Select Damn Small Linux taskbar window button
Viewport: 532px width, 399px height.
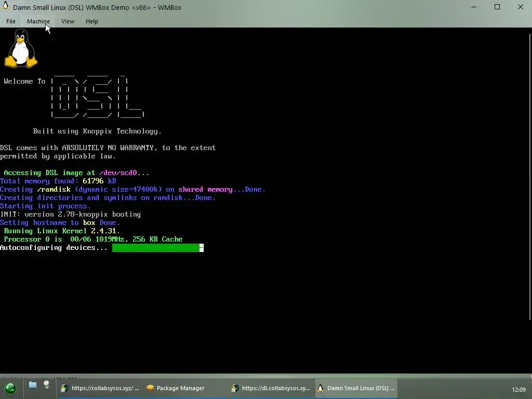[x=356, y=388]
